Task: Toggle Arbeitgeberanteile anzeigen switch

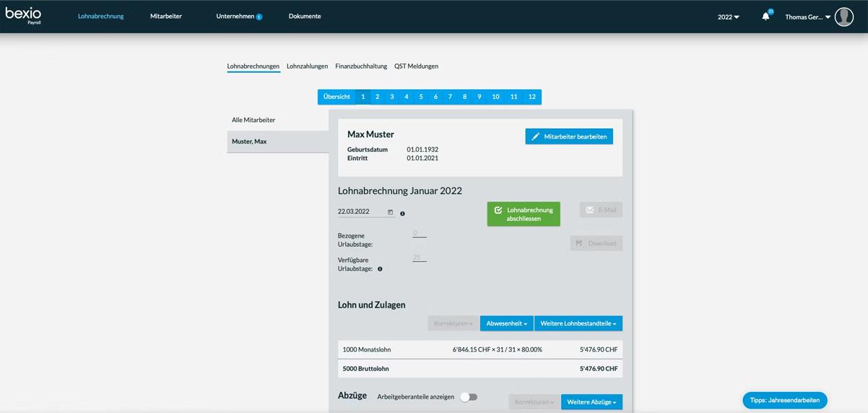Action: coord(469,397)
